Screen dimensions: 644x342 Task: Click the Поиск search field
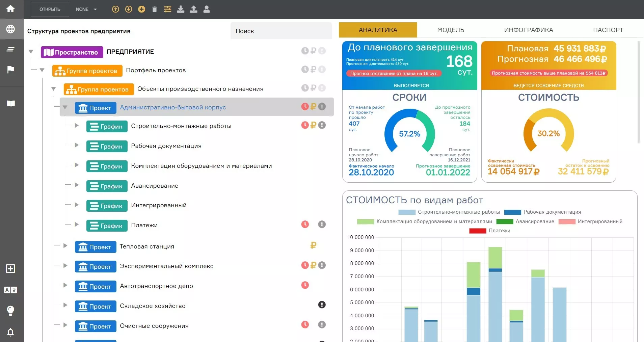281,31
